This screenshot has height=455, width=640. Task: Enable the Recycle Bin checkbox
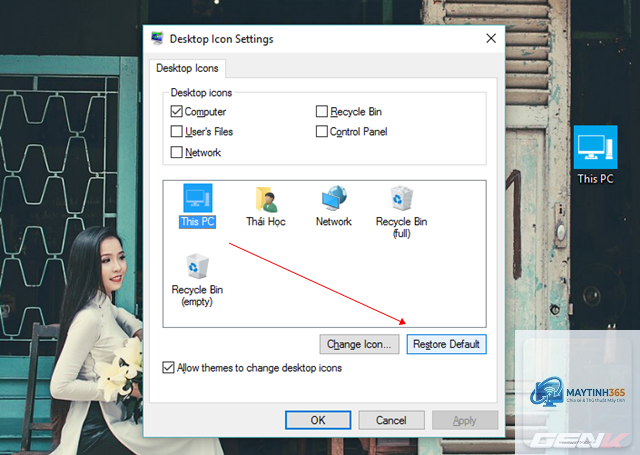(322, 111)
